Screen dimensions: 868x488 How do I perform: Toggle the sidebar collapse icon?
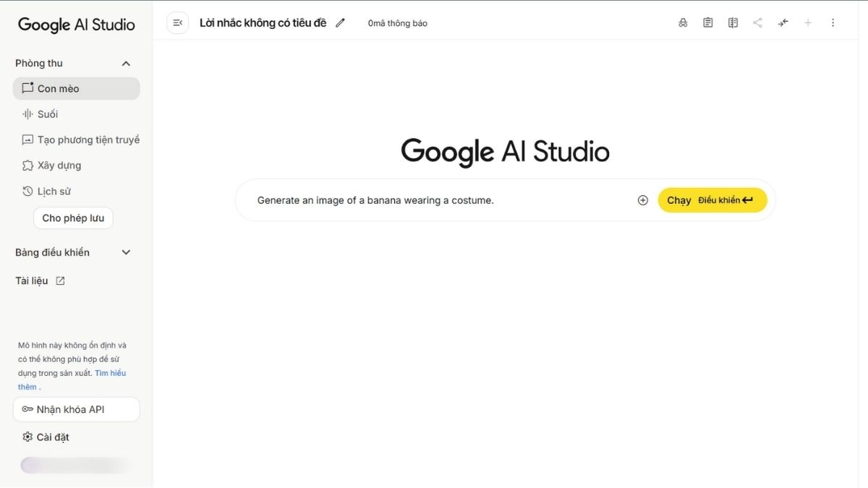tap(177, 23)
